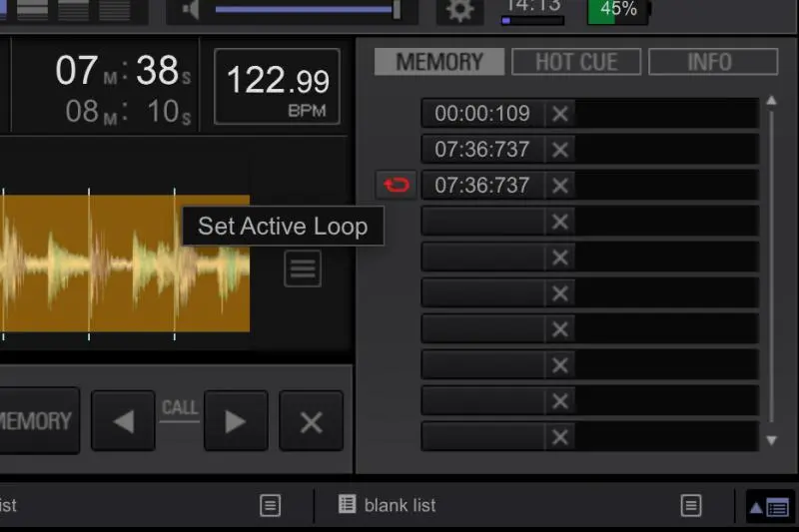Open the blank list menu icon on right
The height and width of the screenshot is (532, 799).
(691, 506)
